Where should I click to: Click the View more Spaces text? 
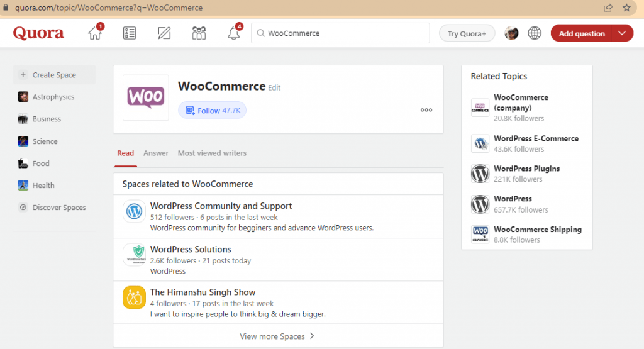(272, 336)
